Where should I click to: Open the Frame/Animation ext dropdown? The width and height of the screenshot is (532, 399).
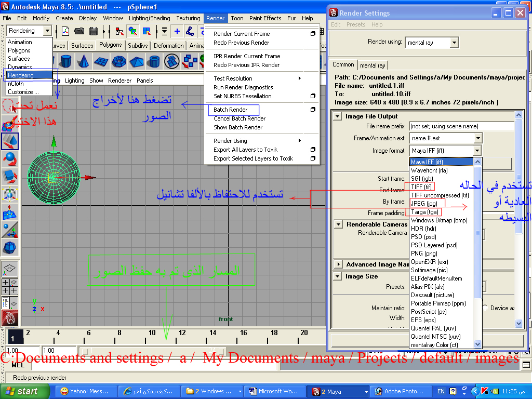pos(478,138)
